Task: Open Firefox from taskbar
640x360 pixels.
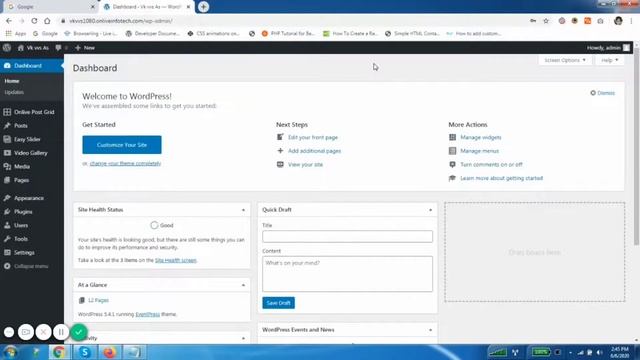Action: click(109, 352)
